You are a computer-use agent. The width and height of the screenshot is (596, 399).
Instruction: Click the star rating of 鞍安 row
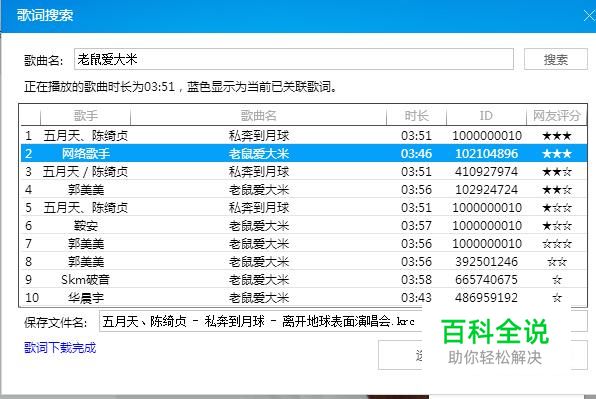click(x=557, y=226)
